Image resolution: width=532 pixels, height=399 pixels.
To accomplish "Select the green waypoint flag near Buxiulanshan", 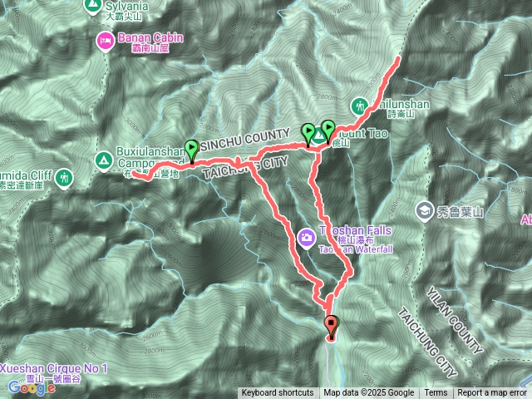I will 192,151.
